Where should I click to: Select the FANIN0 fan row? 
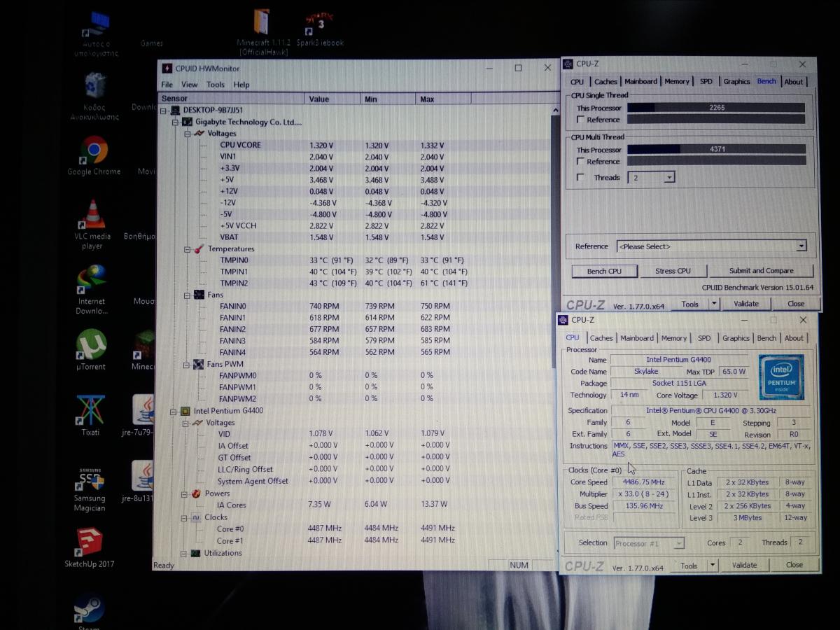pyautogui.click(x=354, y=306)
